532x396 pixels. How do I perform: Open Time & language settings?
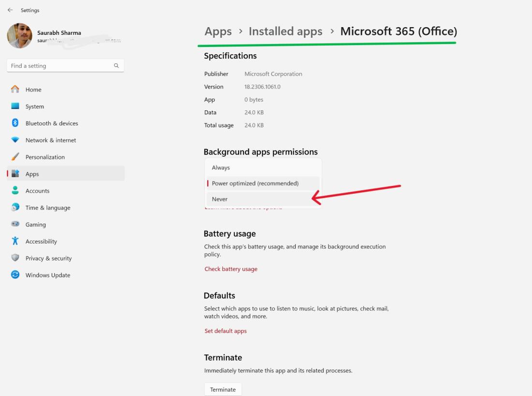(x=48, y=208)
